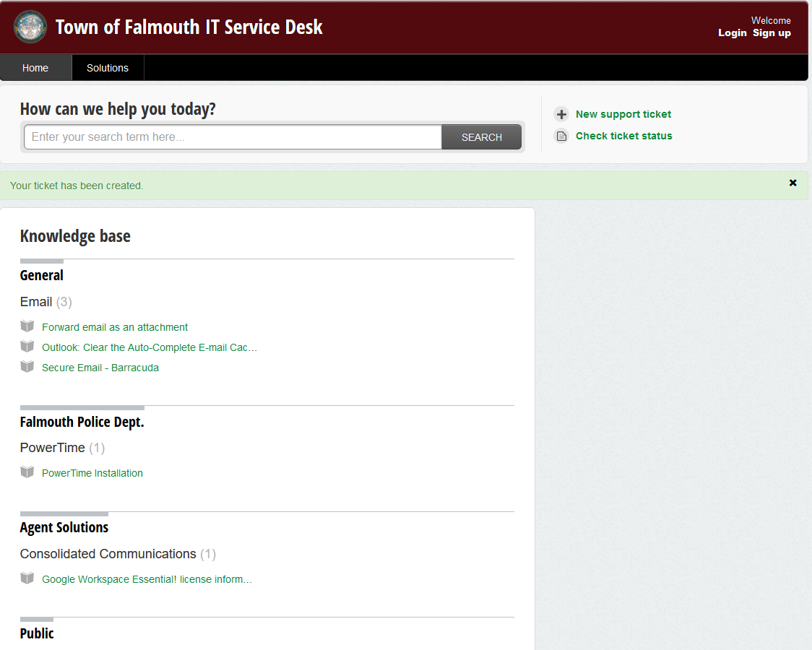812x650 pixels.
Task: Open Check ticket status link
Action: click(624, 136)
